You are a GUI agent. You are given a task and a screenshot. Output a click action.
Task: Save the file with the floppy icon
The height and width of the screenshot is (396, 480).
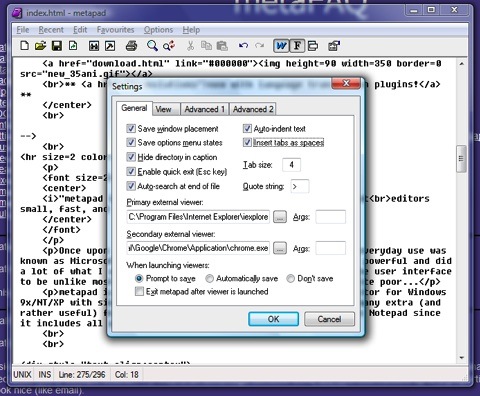(57, 46)
